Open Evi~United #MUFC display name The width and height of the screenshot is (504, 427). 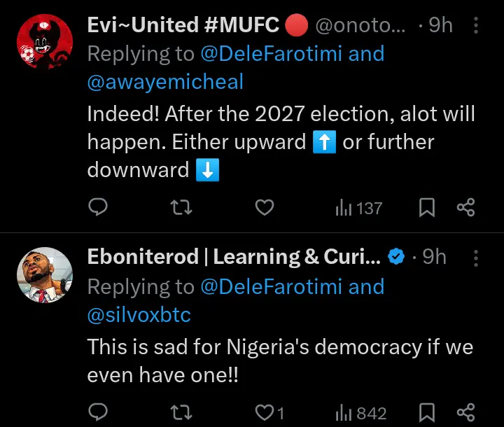pos(185,25)
